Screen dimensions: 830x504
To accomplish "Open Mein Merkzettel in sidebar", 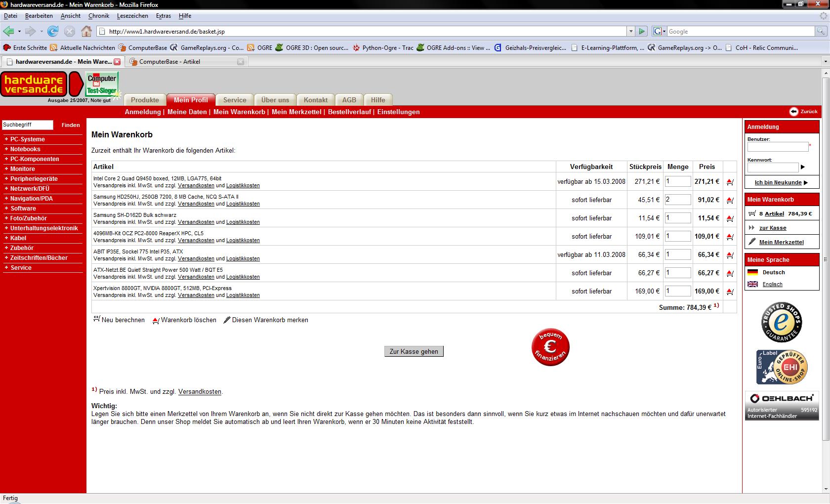I will (782, 242).
